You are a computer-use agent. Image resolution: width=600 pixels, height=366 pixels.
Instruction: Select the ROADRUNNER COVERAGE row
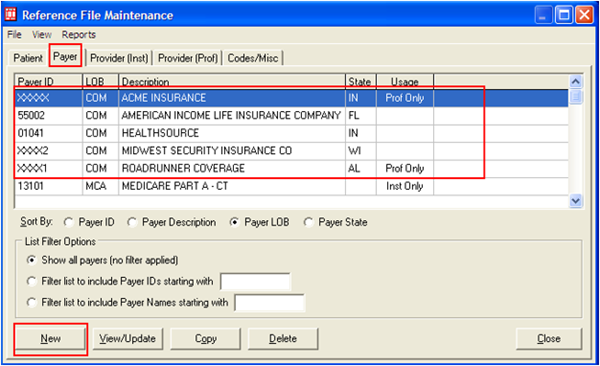click(x=292, y=168)
